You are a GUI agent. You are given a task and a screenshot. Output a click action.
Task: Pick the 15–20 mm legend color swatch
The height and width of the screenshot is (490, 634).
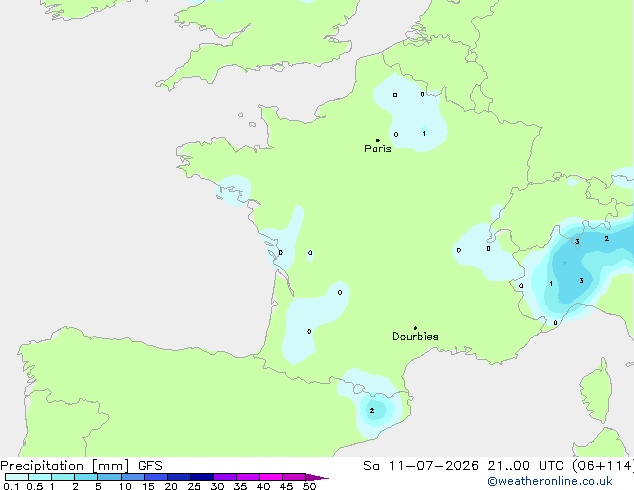(x=155, y=477)
